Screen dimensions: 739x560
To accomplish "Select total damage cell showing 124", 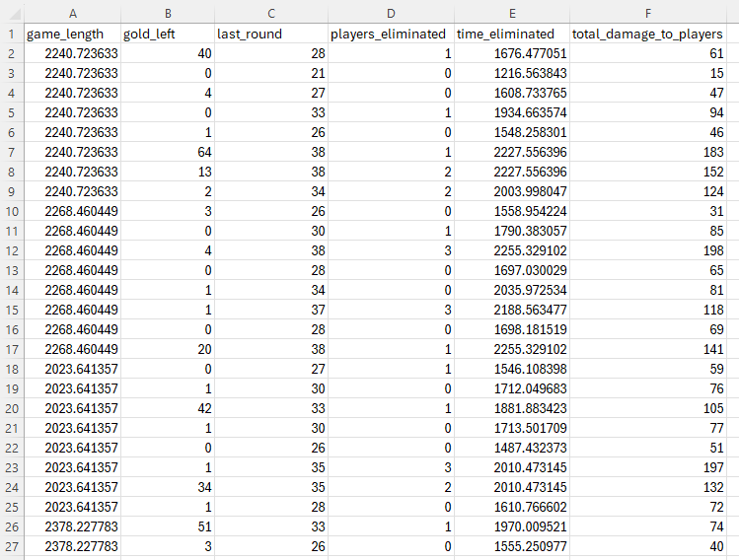I will 648,191.
